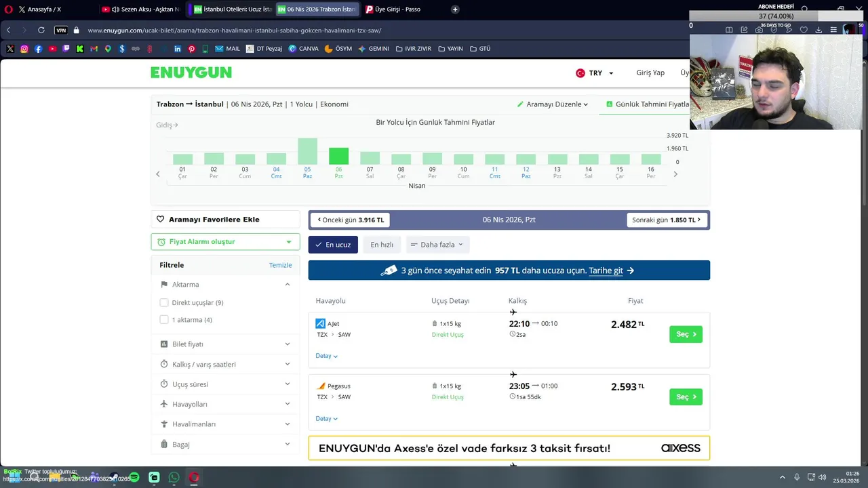The height and width of the screenshot is (488, 868).
Task: Select the highlighted 06 Pzt price bar
Action: 338,156
